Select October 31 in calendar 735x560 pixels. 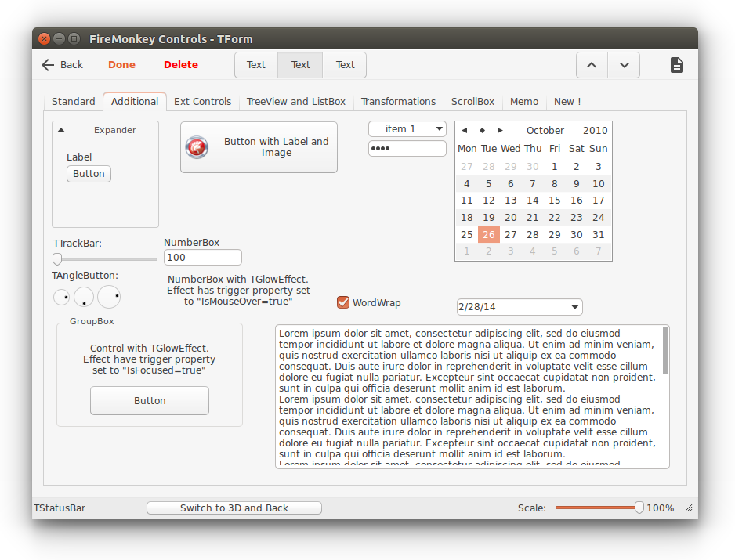click(x=598, y=235)
